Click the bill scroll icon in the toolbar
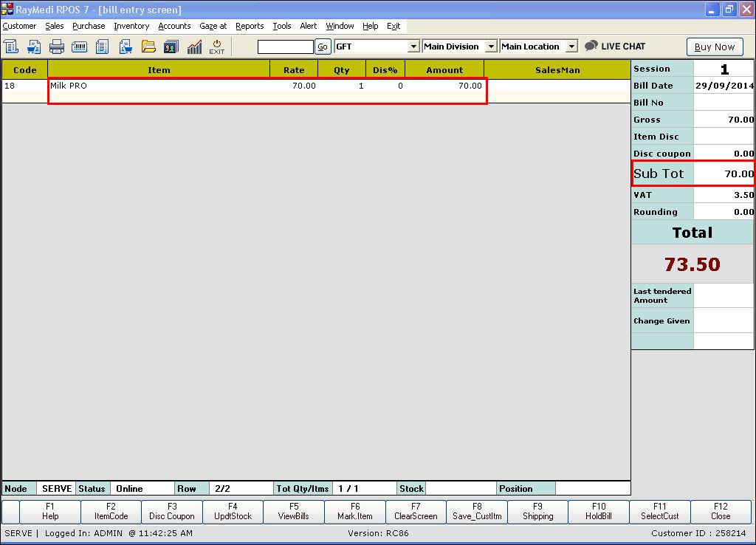 11,47
